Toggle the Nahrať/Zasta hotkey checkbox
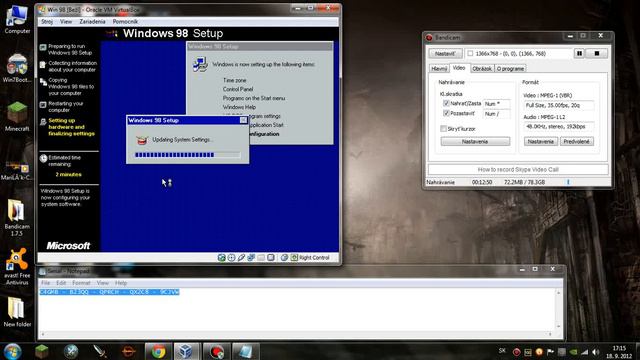The width and height of the screenshot is (640, 360). pyautogui.click(x=446, y=104)
